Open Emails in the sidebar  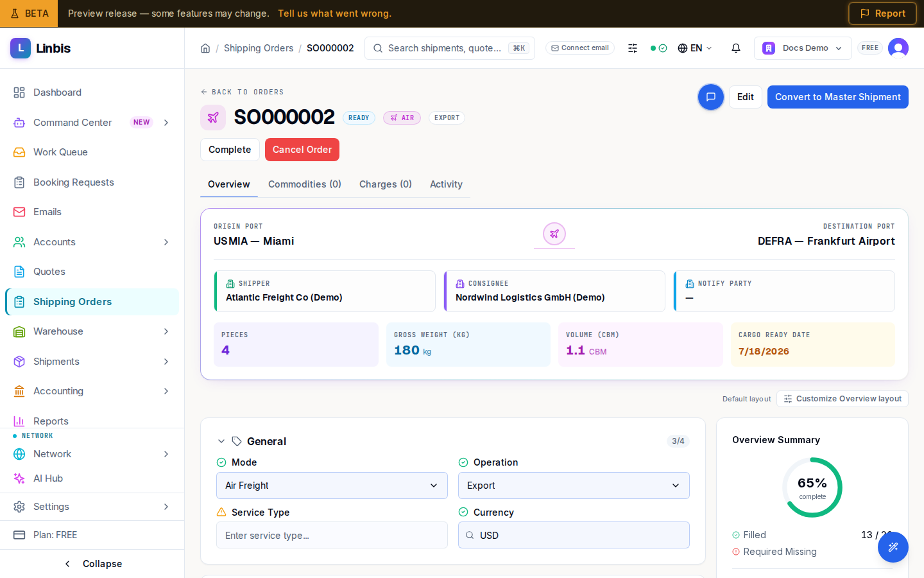click(92, 212)
